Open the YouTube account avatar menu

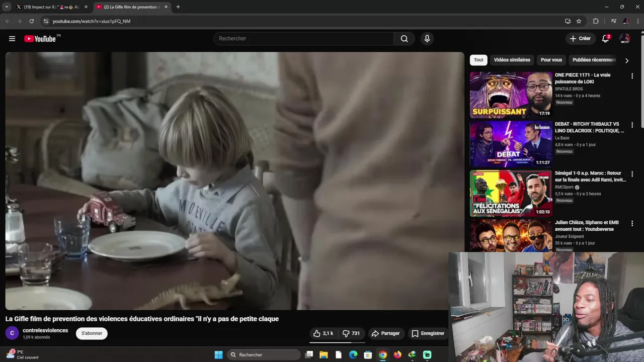625,39
